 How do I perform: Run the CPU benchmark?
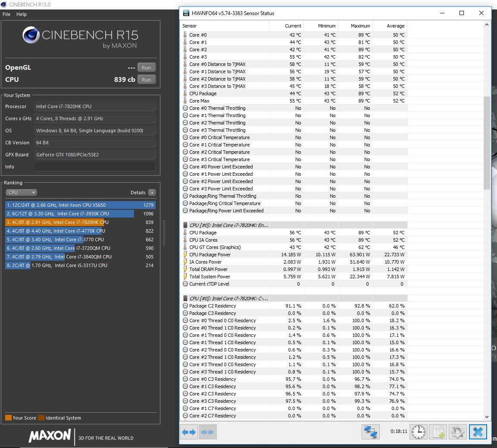tap(147, 80)
